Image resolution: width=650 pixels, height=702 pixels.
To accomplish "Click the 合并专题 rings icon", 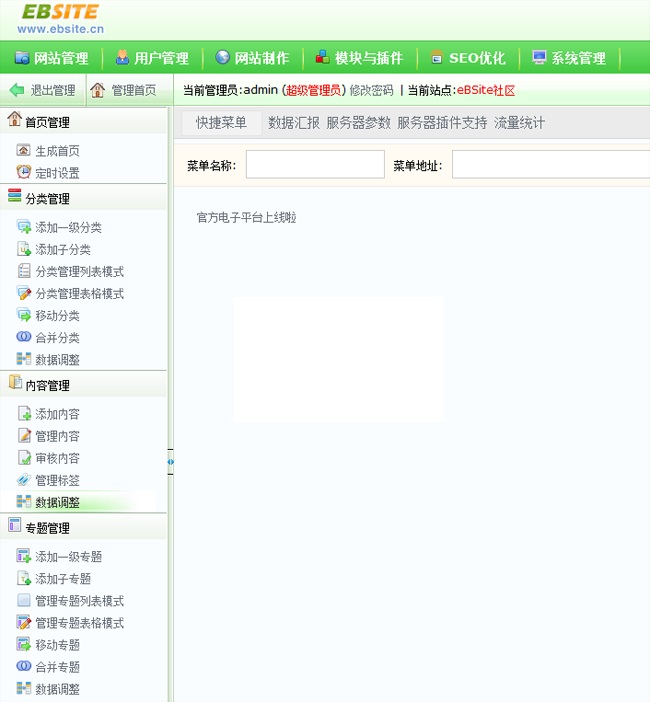I will point(23,666).
